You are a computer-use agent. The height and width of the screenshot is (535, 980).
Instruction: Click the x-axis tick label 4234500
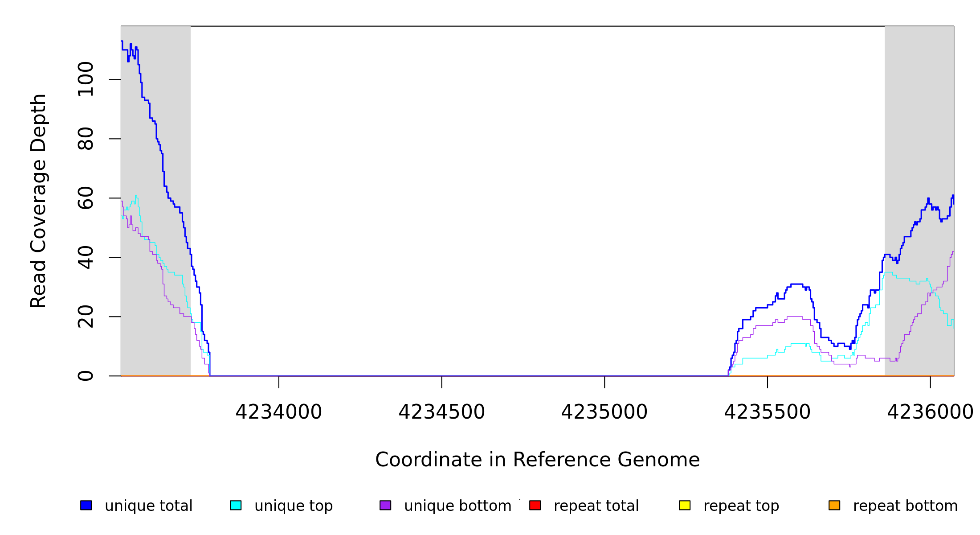441,412
